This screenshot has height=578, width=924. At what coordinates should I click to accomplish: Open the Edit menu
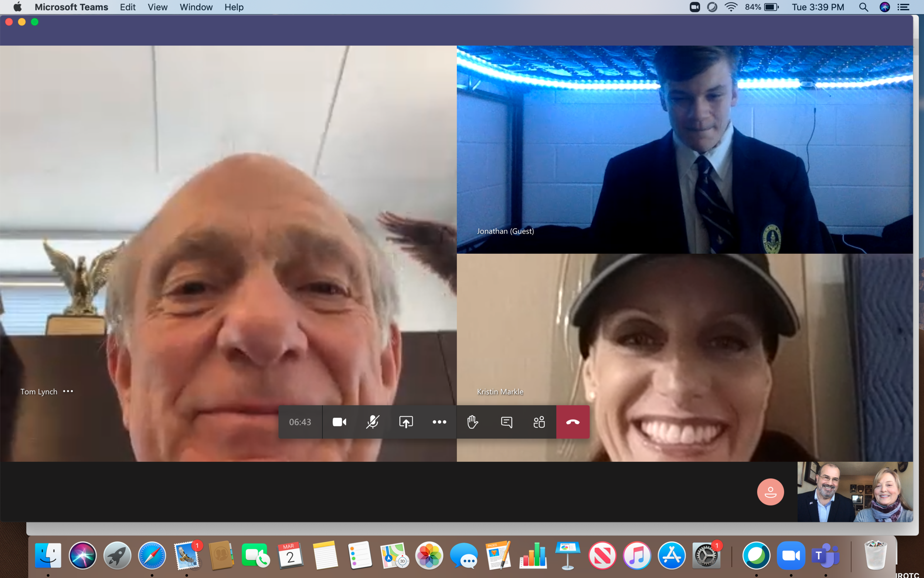pos(128,7)
